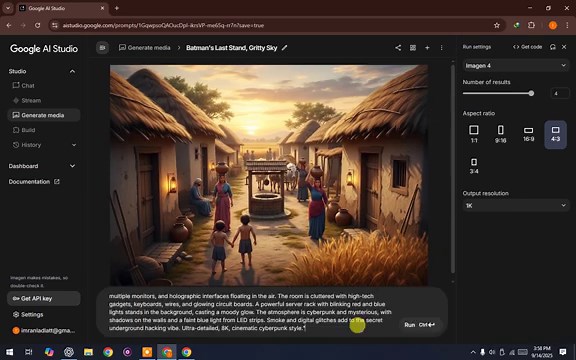
Task: Share the prompt using the share icon
Action: click(398, 48)
